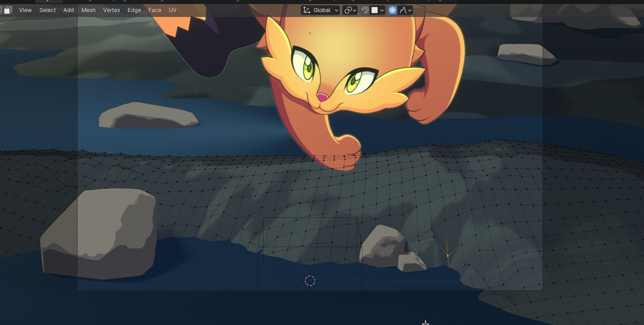Image resolution: width=644 pixels, height=325 pixels.
Task: Open the transform pivot point dropdown
Action: click(350, 10)
